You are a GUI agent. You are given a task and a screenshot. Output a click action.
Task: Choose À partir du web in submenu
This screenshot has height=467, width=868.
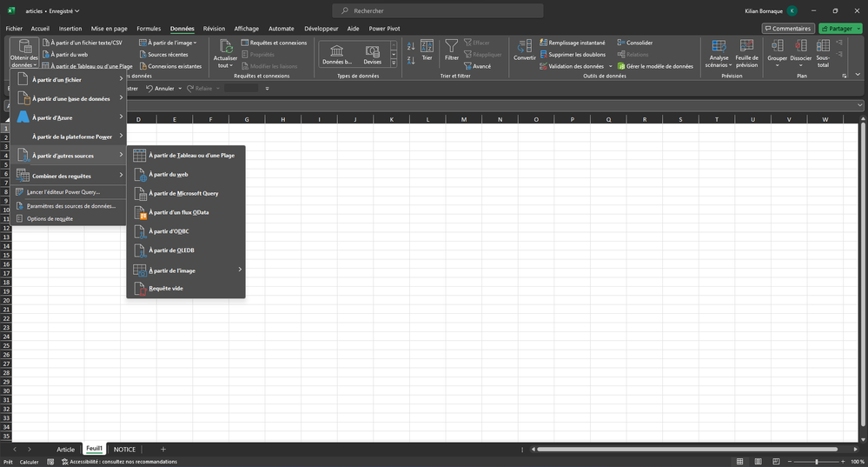coord(186,174)
